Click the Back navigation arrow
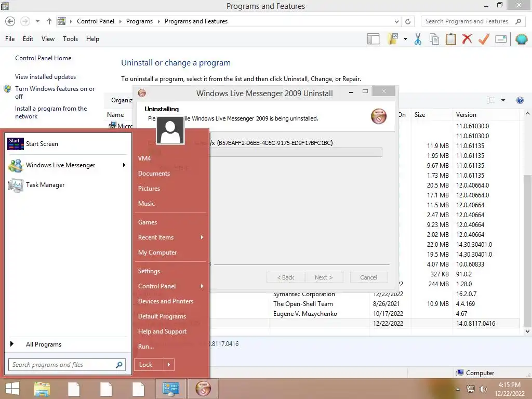This screenshot has height=399, width=532. point(10,21)
